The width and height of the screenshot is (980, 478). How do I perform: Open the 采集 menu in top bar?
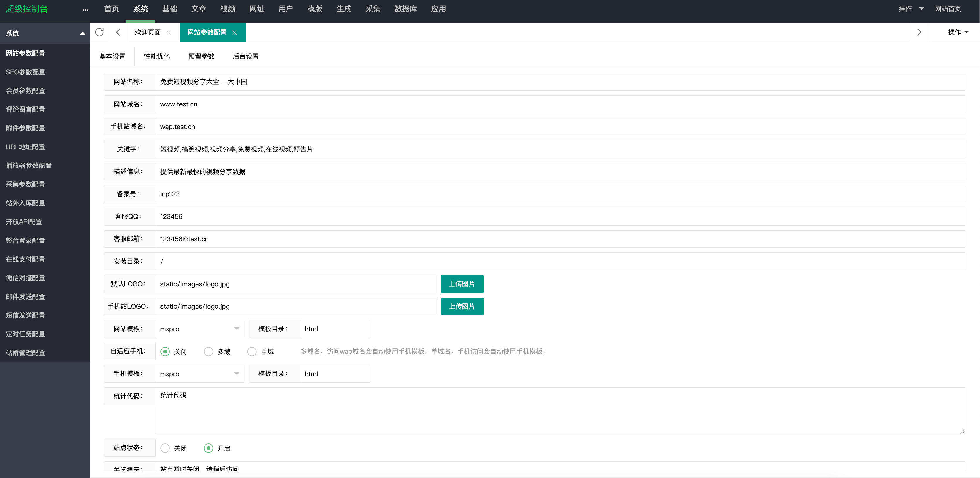tap(373, 9)
